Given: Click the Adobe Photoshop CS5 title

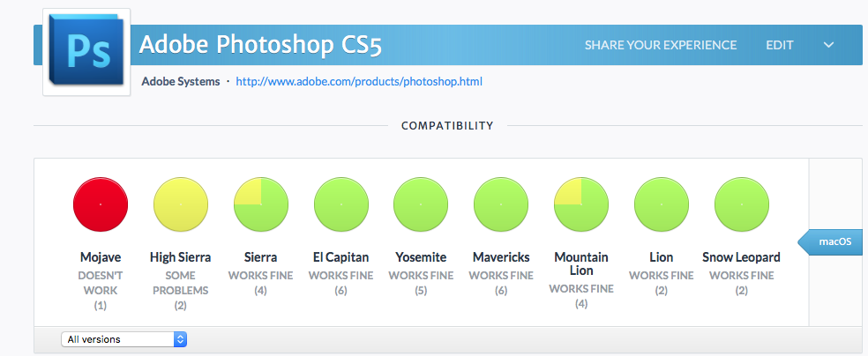Looking at the screenshot, I should tap(261, 44).
